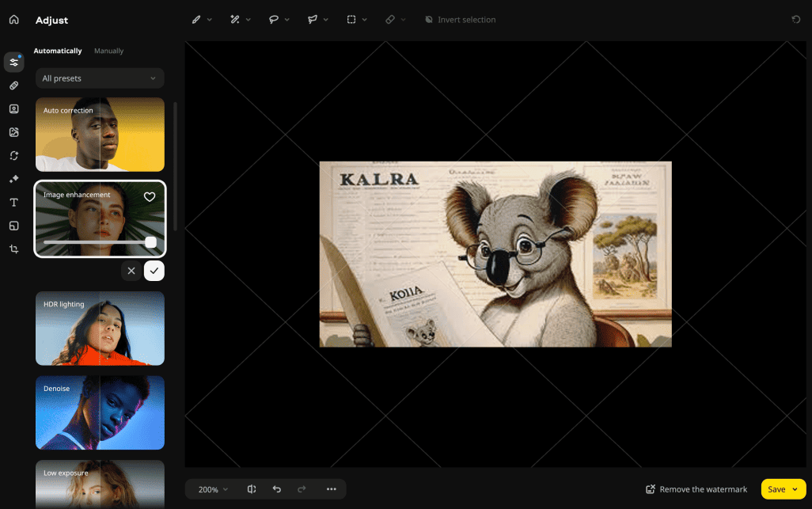Open the Crop tool in sidebar

pos(13,249)
